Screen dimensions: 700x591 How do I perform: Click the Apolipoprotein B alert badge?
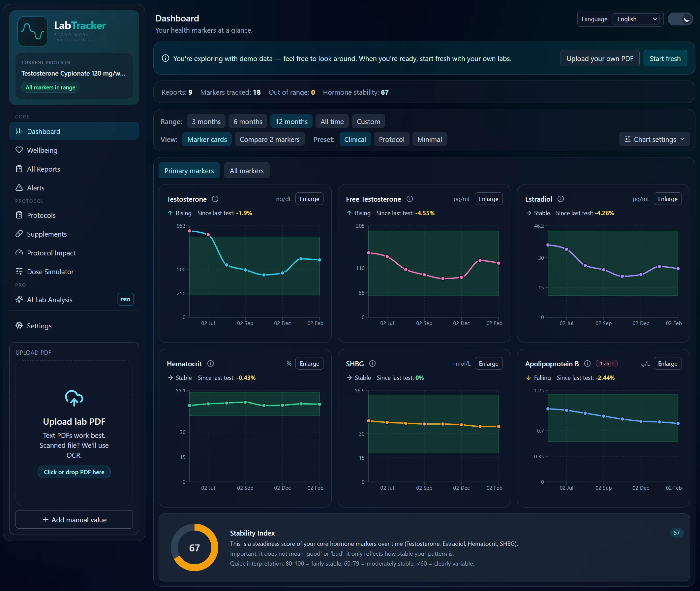pyautogui.click(x=607, y=363)
